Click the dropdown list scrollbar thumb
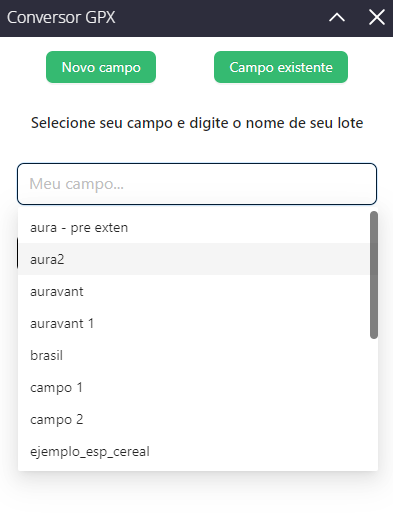 374,275
